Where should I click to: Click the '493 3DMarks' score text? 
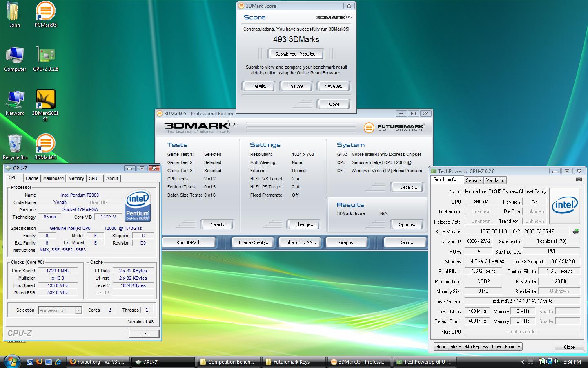point(296,40)
